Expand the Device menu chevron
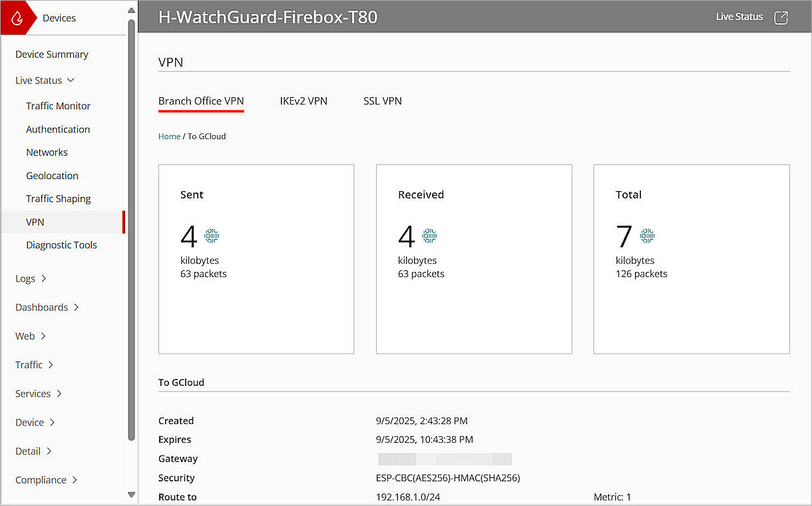Screen dimensions: 812x506 [x=53, y=423]
